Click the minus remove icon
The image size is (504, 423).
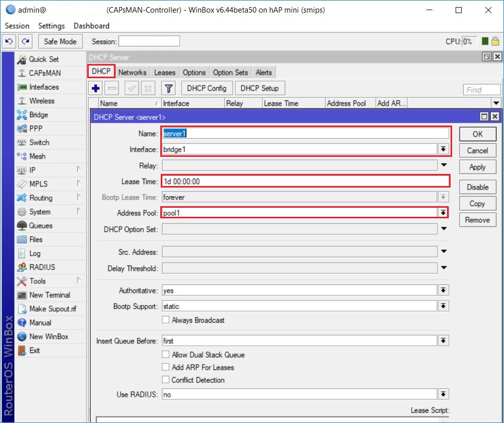click(x=112, y=88)
